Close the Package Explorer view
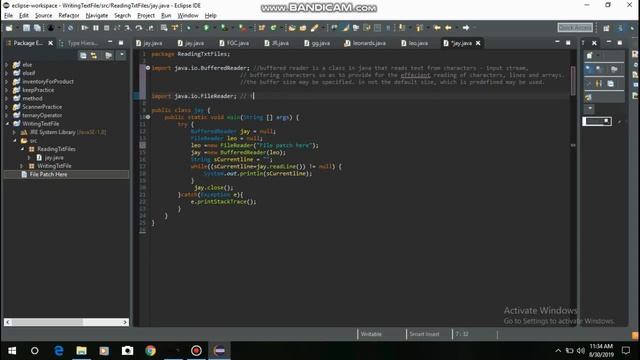640x360 pixels. pyautogui.click(x=51, y=43)
